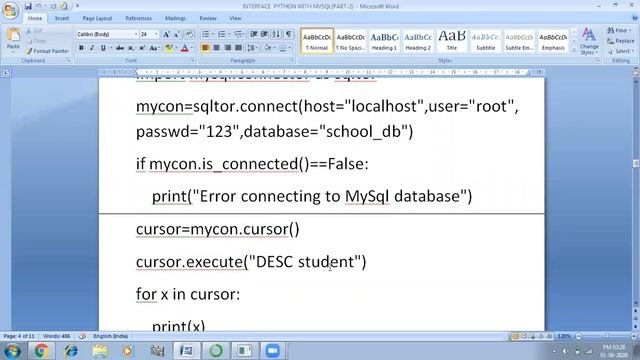
Task: Switch to Print Layout view in status bar
Action: (x=515, y=336)
